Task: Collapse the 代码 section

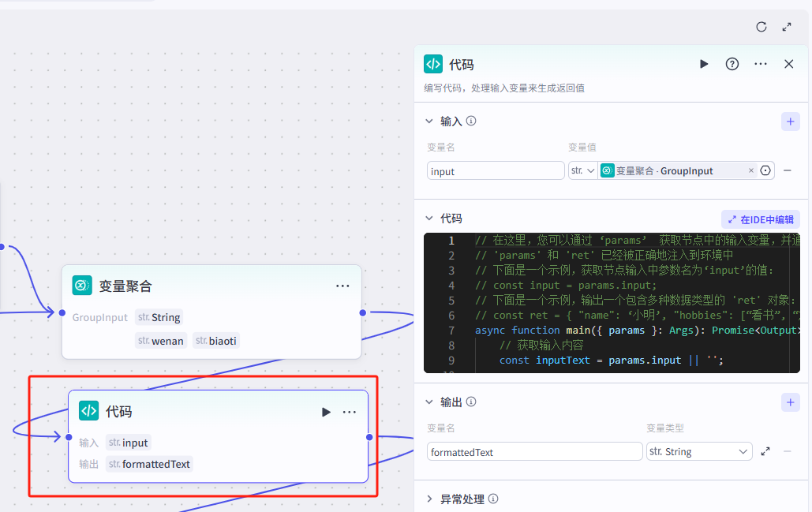Action: (x=429, y=219)
